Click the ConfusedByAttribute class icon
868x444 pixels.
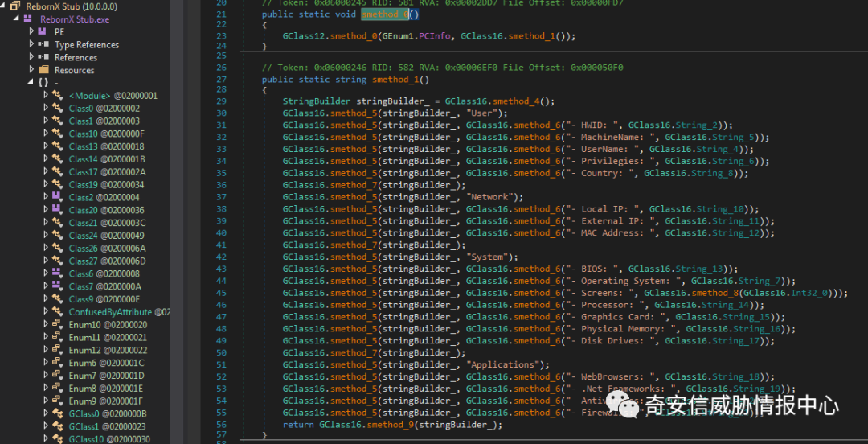57,311
